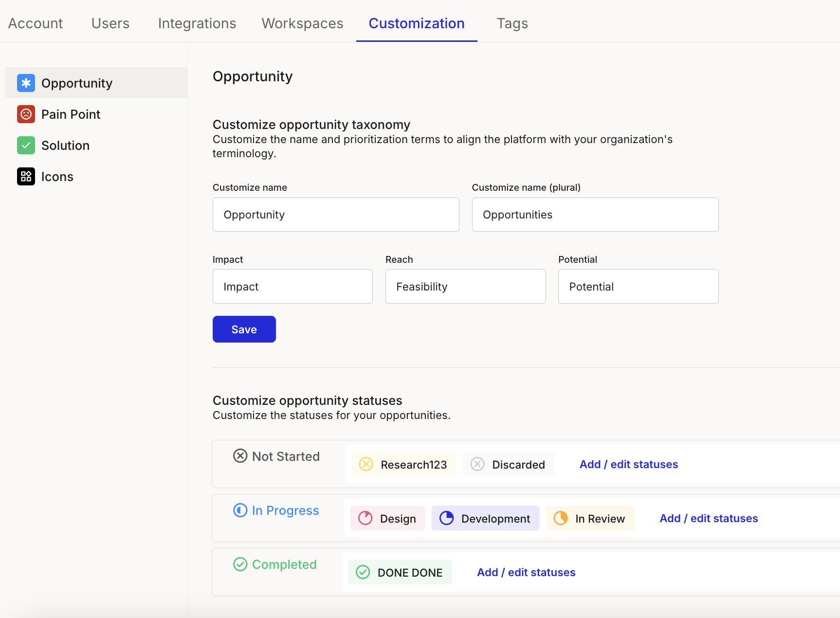The width and height of the screenshot is (840, 618).
Task: Focus the Customize name input field
Action: (x=336, y=215)
